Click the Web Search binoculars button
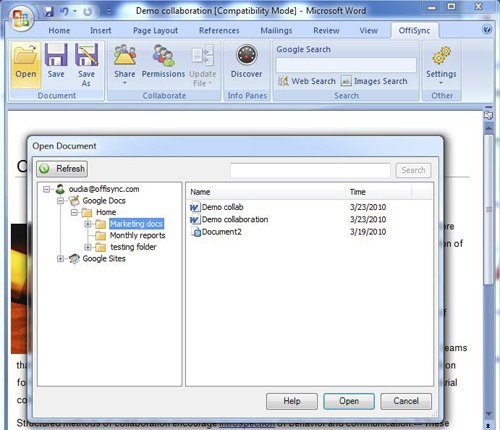This screenshot has height=430, width=500. [x=307, y=81]
